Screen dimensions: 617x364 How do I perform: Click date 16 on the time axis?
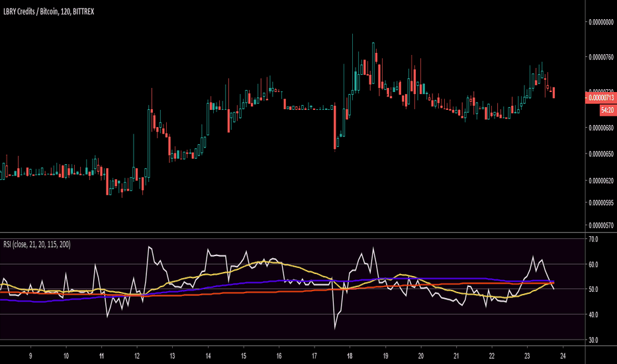point(279,356)
